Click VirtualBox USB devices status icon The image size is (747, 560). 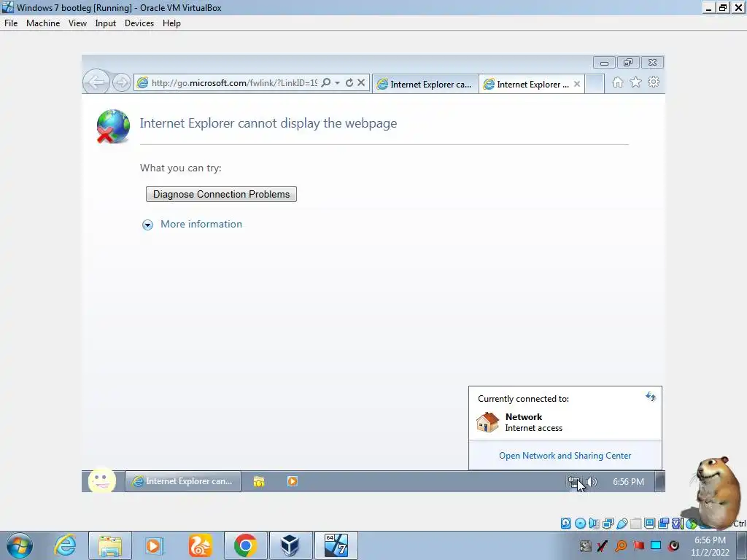(622, 524)
